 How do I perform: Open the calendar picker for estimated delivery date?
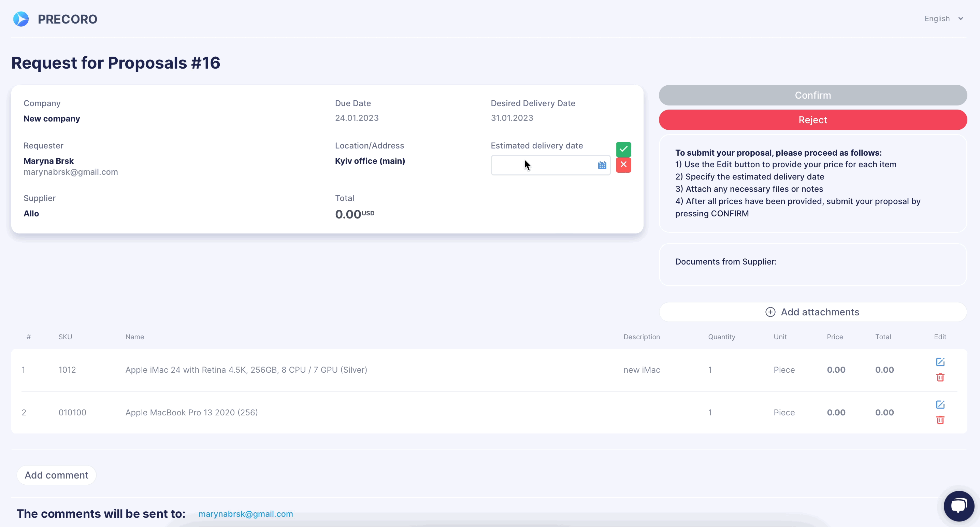click(x=602, y=165)
